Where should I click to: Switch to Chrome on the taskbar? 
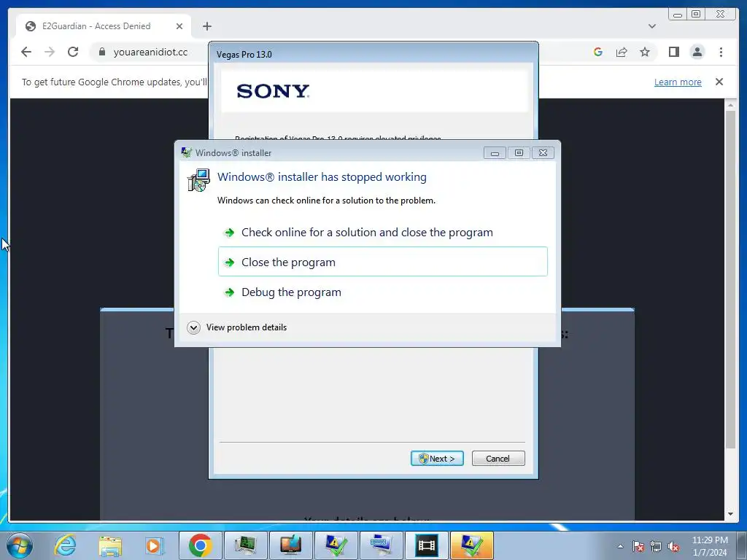click(200, 545)
